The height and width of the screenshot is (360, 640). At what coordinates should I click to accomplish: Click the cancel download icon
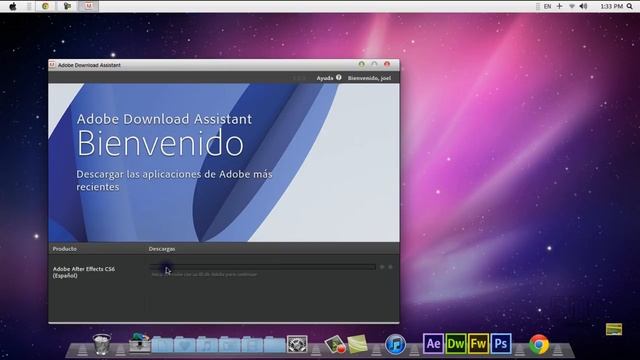pos(390,267)
